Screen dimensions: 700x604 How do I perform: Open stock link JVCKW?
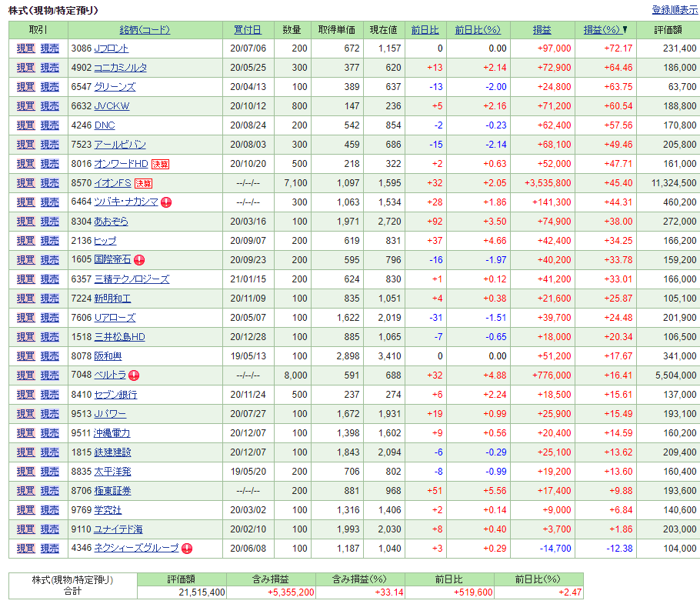[x=112, y=106]
